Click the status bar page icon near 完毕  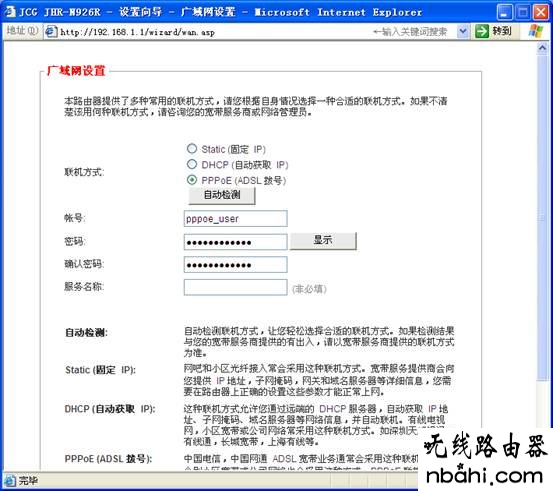click(x=10, y=480)
